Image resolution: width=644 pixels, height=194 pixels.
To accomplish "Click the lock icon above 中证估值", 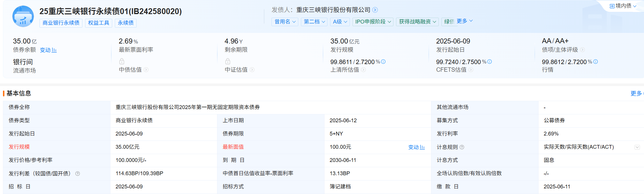I will (x=228, y=61).
